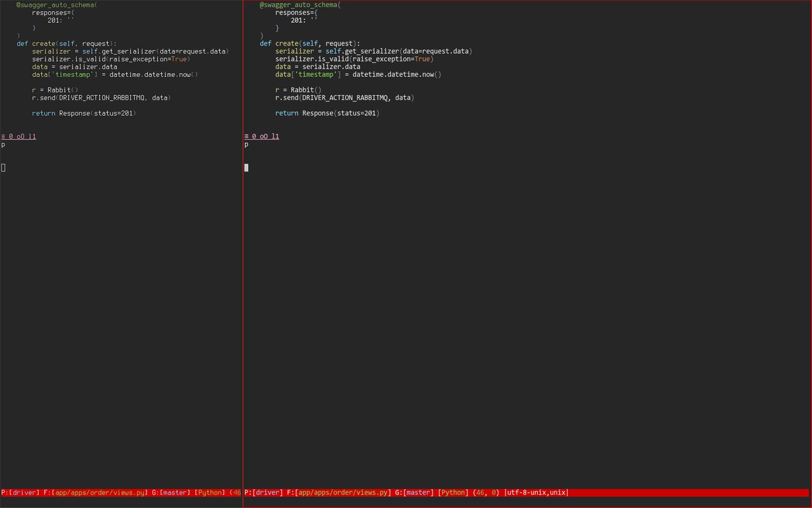Click the underlined '≡ 0 o0 l1' line in right pane
812x508 pixels.
point(261,137)
